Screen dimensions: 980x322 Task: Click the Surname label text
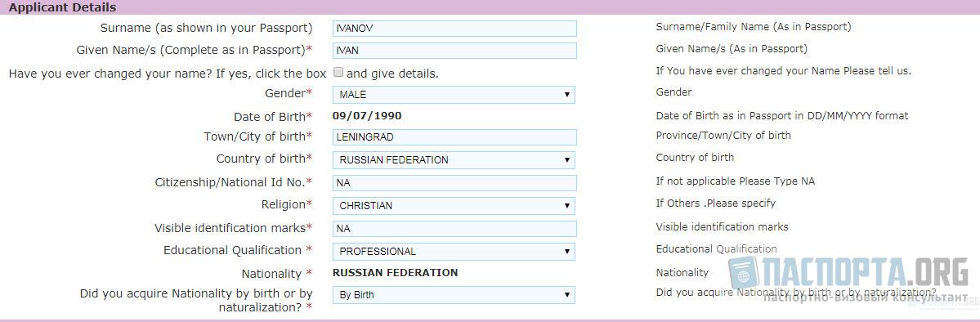[x=206, y=28]
